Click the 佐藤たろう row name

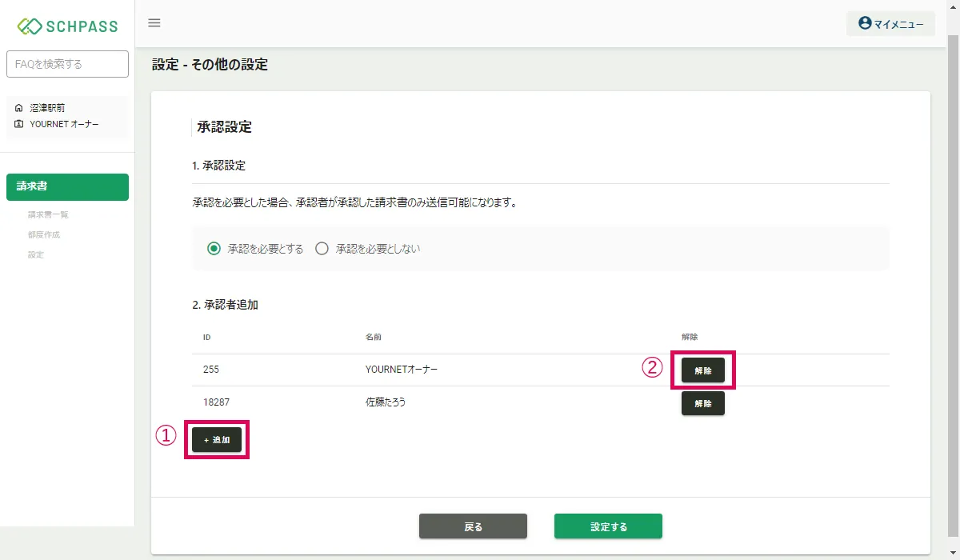tap(386, 402)
